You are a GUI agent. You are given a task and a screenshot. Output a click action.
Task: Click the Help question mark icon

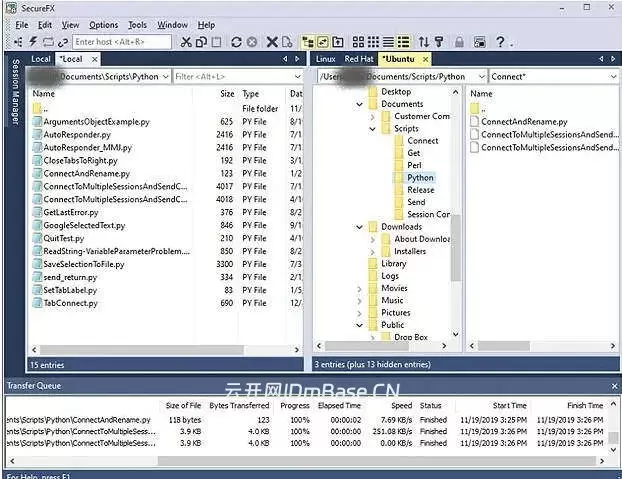click(500, 42)
